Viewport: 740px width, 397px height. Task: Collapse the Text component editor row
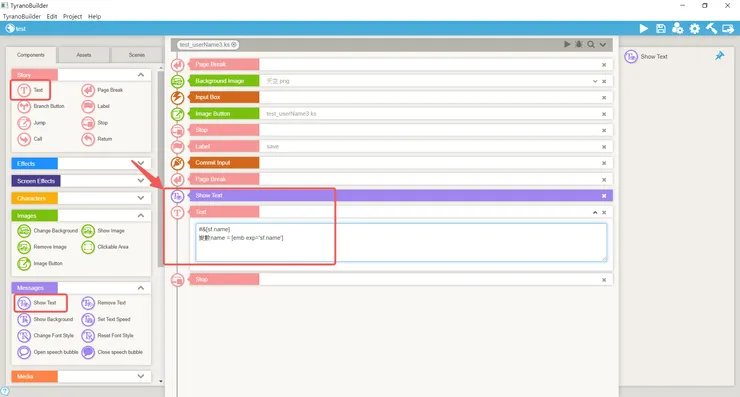click(595, 212)
